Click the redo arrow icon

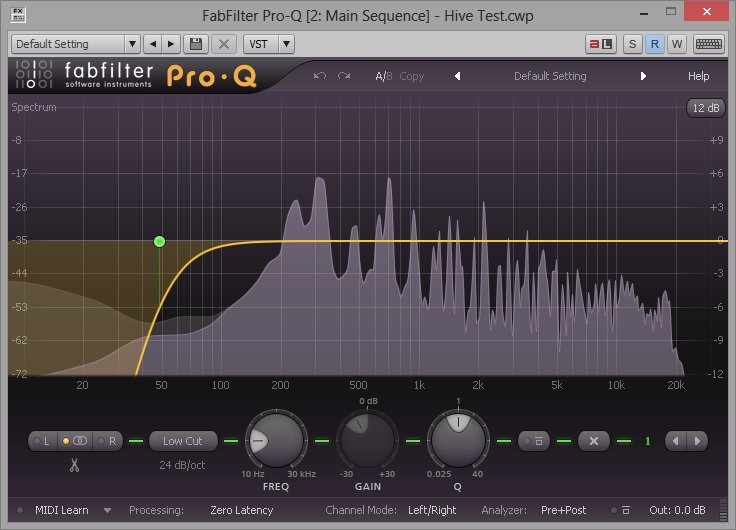(x=344, y=76)
